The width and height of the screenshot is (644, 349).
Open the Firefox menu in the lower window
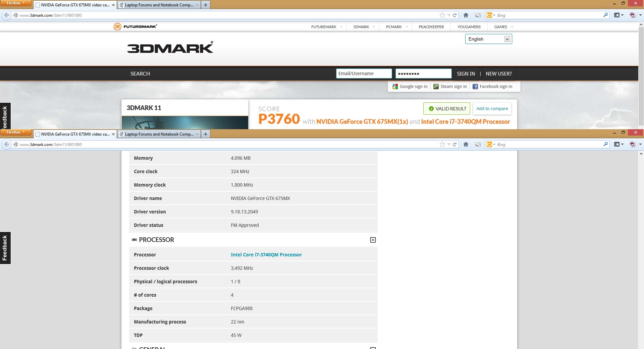point(15,132)
